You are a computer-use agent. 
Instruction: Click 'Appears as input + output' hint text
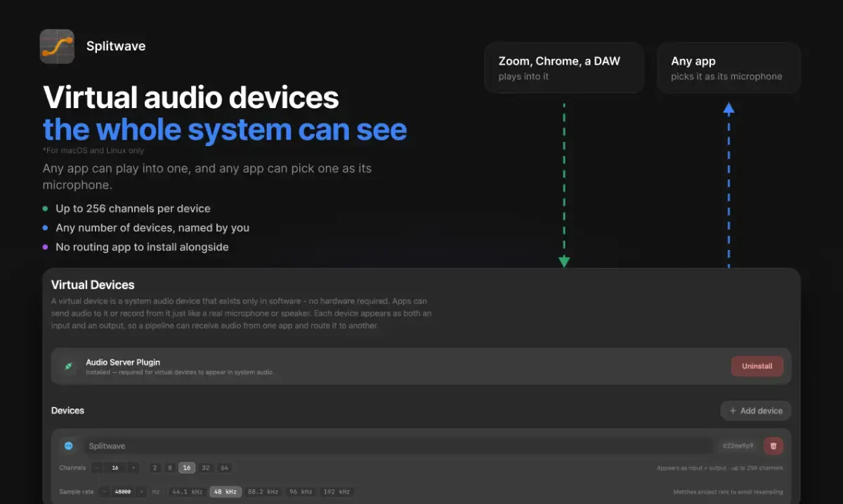pos(720,467)
